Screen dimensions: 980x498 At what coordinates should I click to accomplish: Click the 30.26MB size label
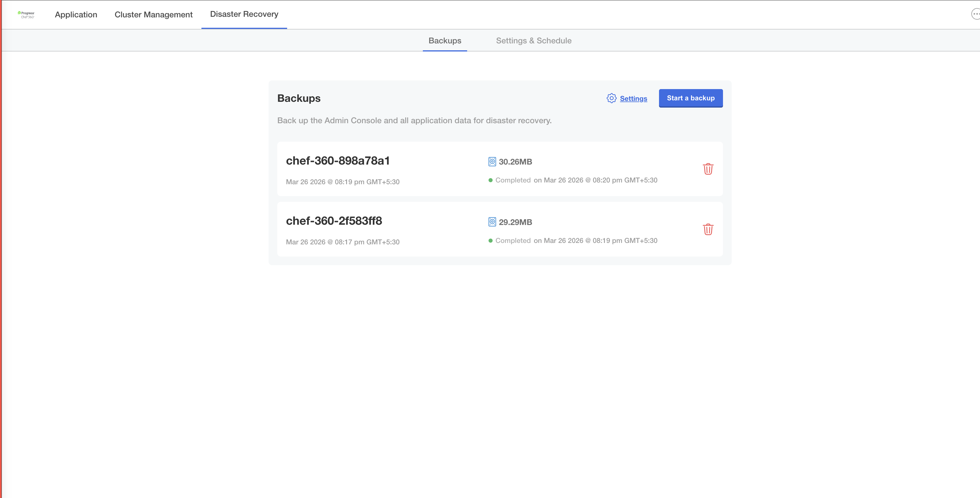pos(515,162)
